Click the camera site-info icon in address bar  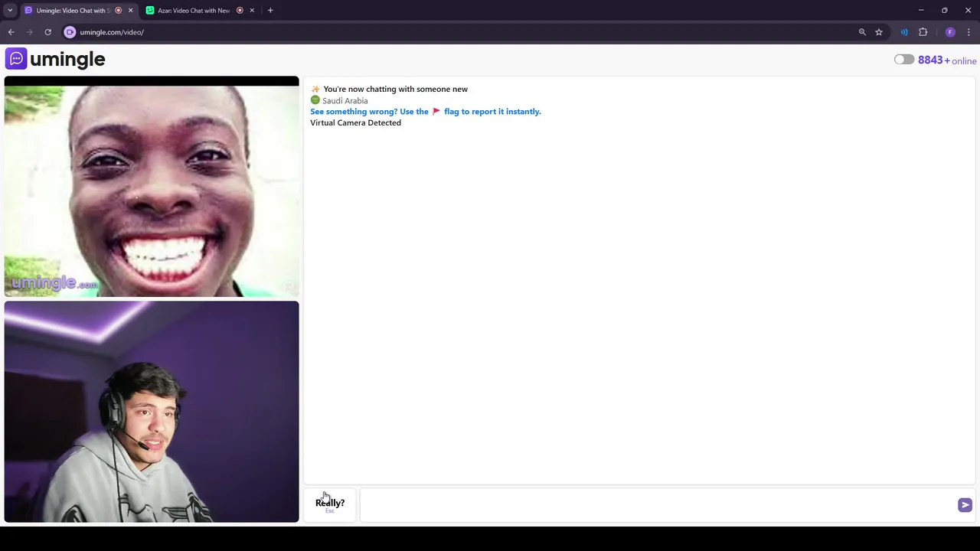click(x=70, y=32)
